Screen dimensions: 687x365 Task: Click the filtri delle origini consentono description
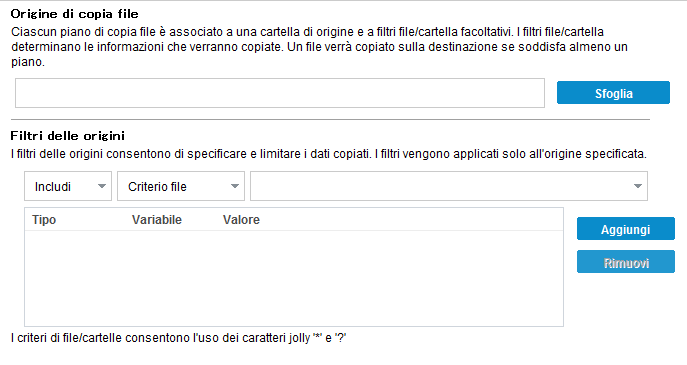pyautogui.click(x=329, y=154)
